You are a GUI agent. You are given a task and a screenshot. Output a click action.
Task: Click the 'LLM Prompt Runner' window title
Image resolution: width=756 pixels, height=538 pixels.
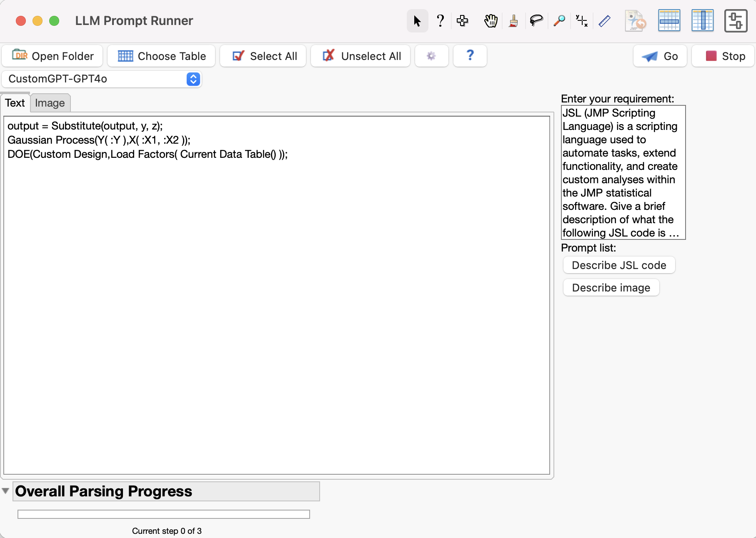134,21
